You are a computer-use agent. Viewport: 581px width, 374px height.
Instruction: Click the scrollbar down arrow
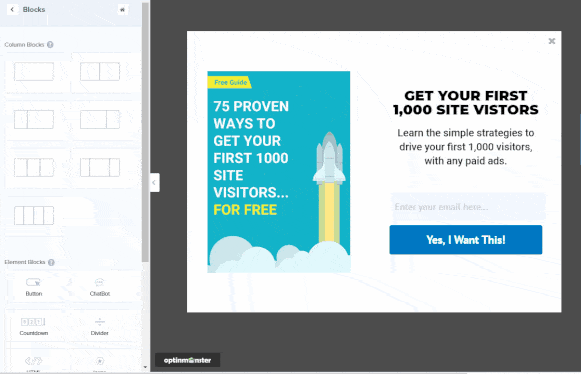[145, 367]
